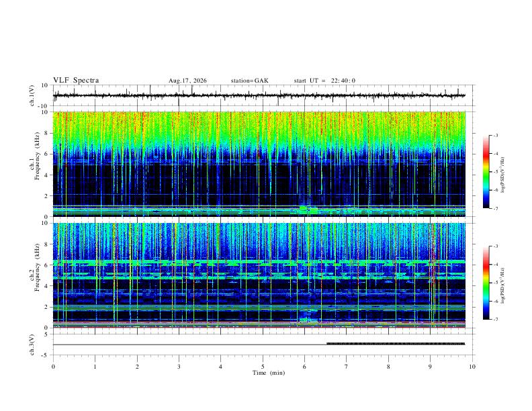532x411 pixels.
Task: Click the ch.1 voltage waveform trace
Action: tap(259, 95)
